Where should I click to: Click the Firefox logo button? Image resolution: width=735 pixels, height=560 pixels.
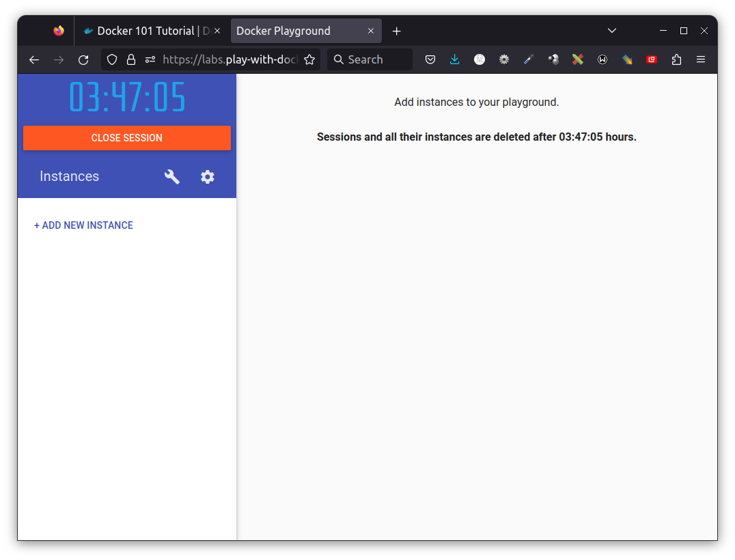(x=59, y=31)
